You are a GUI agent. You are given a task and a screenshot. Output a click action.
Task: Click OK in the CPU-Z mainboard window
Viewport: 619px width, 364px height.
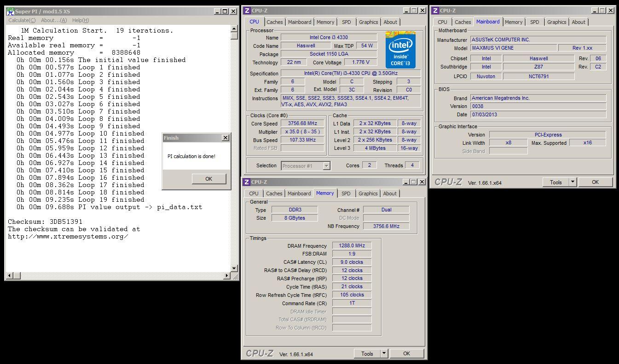pyautogui.click(x=595, y=182)
